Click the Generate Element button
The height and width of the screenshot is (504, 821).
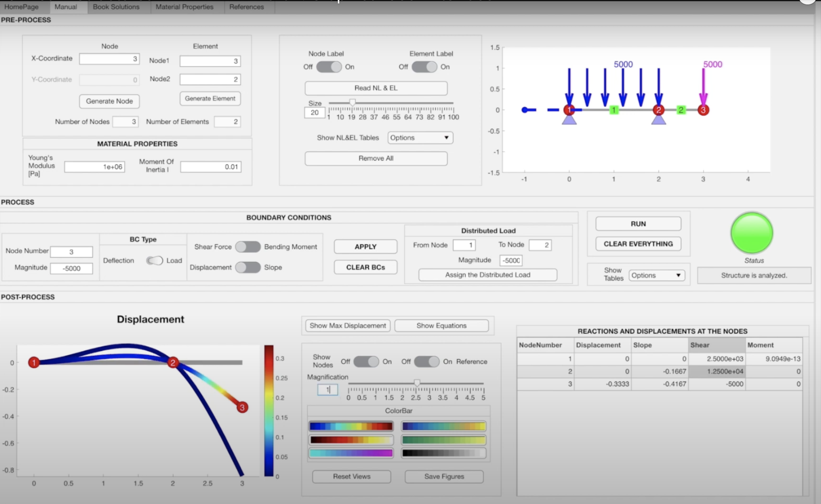click(210, 98)
